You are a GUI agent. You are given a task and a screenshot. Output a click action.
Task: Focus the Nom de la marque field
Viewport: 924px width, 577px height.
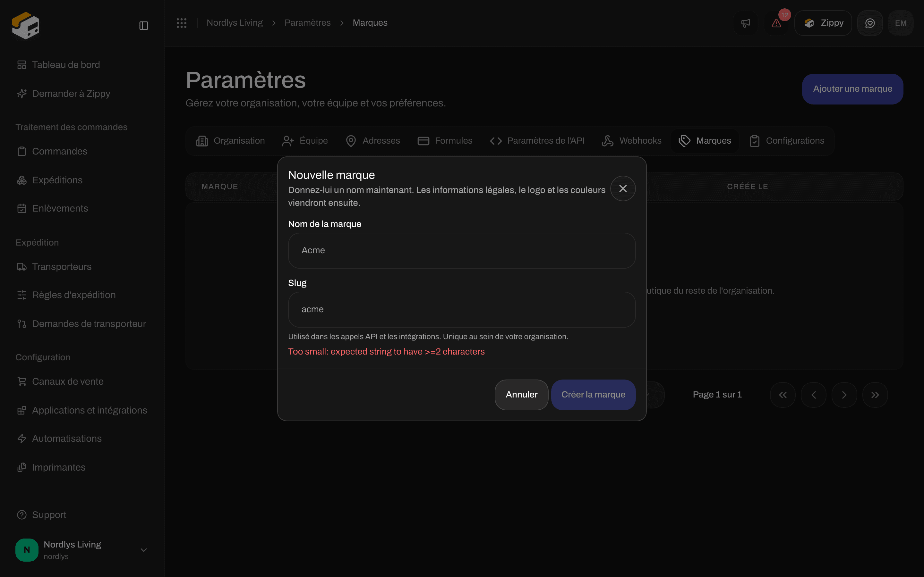pos(462,250)
